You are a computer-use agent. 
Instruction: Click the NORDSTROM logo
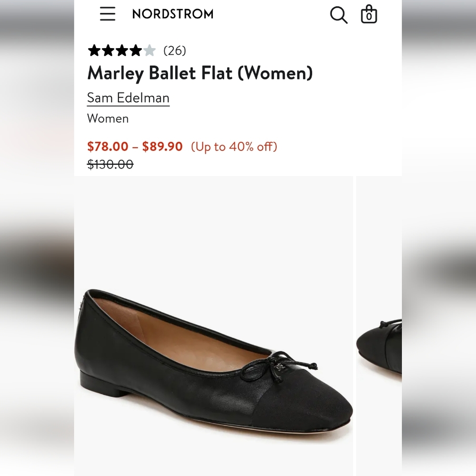[x=172, y=14]
